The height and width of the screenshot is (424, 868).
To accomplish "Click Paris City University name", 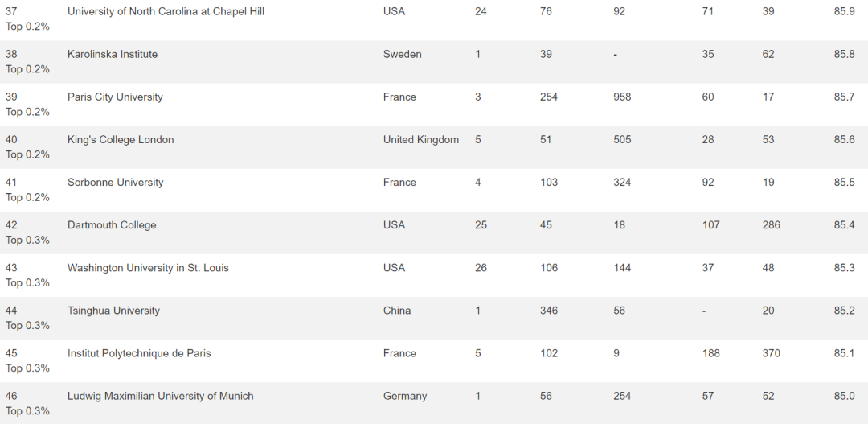I will click(115, 97).
